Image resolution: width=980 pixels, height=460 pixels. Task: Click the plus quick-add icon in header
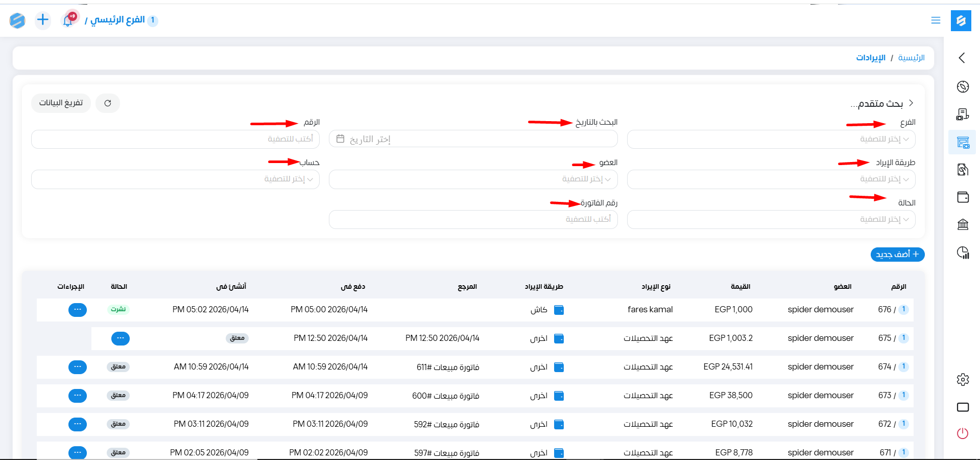click(43, 20)
